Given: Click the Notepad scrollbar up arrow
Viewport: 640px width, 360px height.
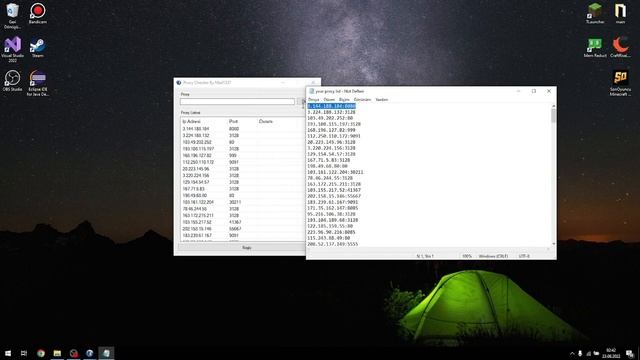Looking at the screenshot, I should (553, 106).
